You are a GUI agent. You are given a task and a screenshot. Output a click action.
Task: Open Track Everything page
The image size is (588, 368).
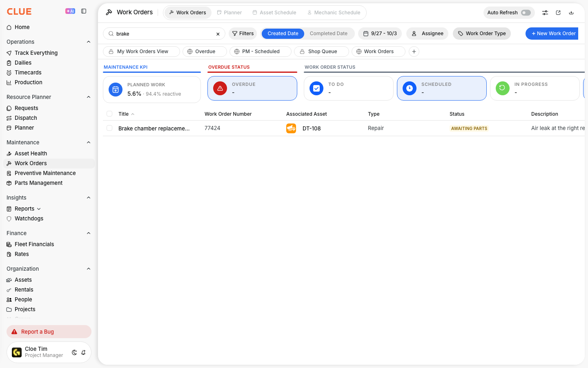(36, 53)
